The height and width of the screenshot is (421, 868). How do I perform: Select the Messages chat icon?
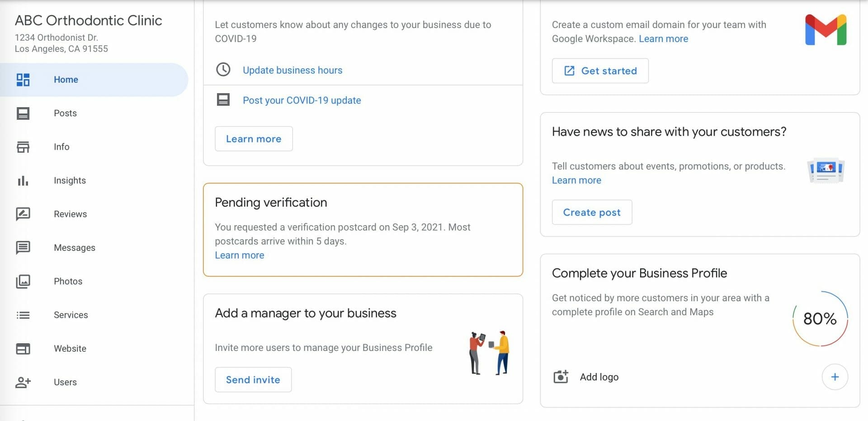click(23, 248)
